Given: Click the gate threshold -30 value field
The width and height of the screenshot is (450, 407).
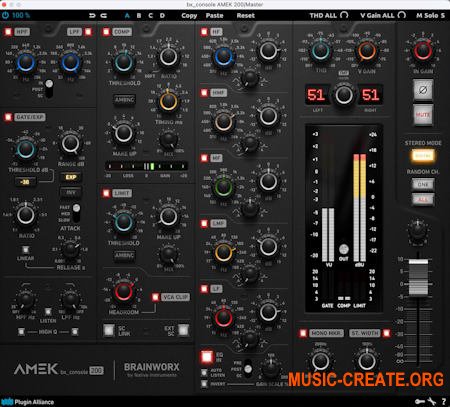Looking at the screenshot, I should tap(25, 182).
